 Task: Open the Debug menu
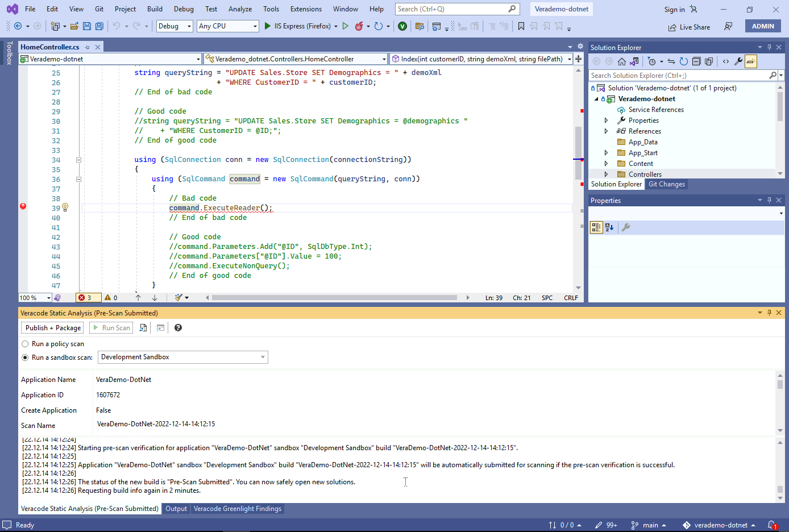pos(184,9)
